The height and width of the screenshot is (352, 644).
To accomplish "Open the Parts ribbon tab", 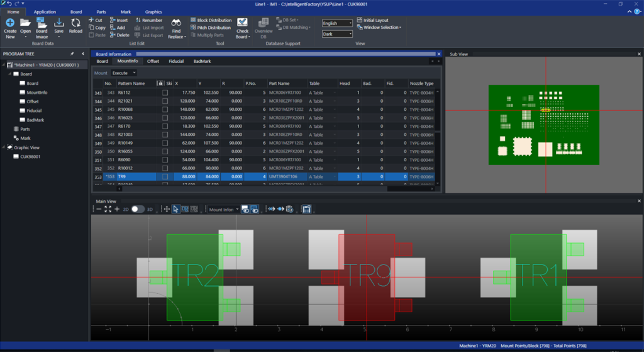I will click(x=101, y=12).
